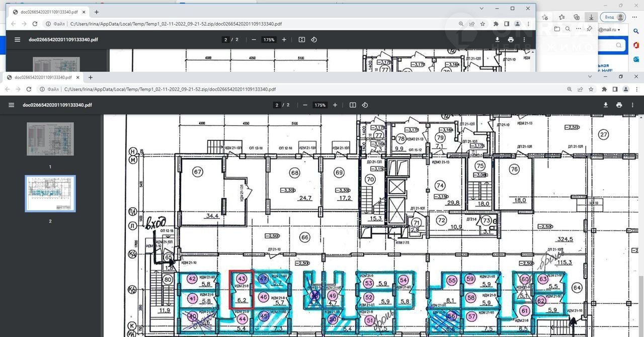The width and height of the screenshot is (644, 337).
Task: Zoom in using plus in the front viewer
Action: [335, 105]
